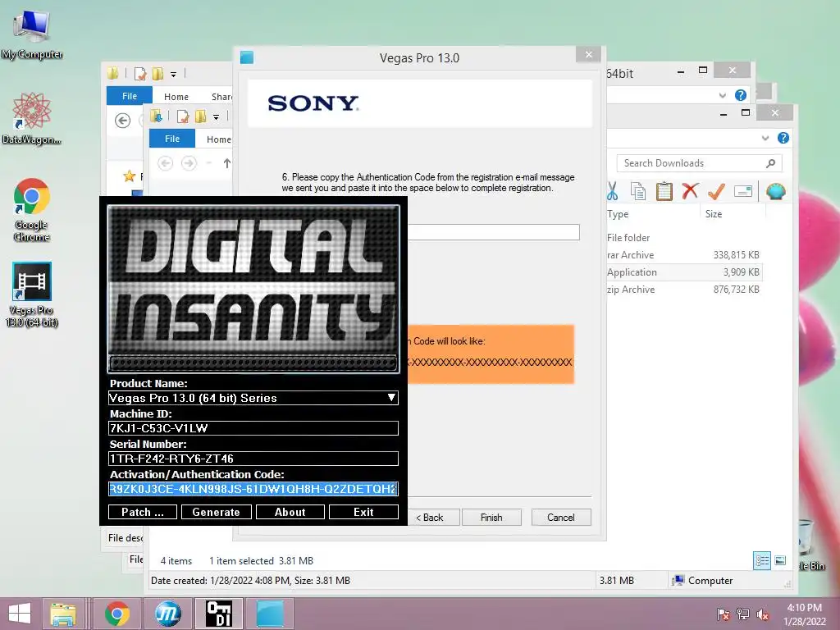Launch Google Chrome from the desktop
Image resolution: width=840 pixels, height=630 pixels.
[x=32, y=209]
